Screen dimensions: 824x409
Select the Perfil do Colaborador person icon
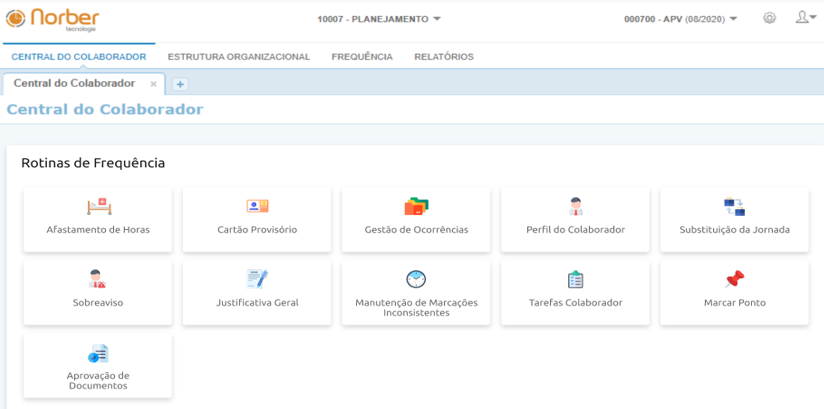click(575, 207)
